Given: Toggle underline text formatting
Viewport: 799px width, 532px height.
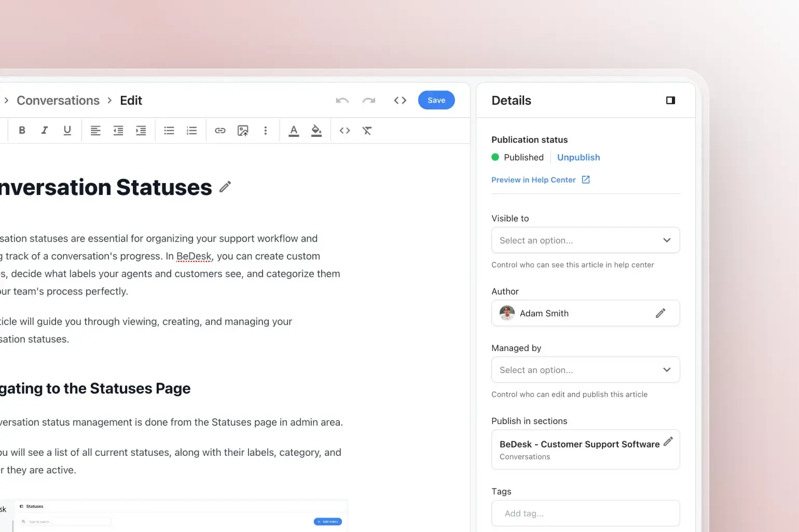Looking at the screenshot, I should (67, 131).
